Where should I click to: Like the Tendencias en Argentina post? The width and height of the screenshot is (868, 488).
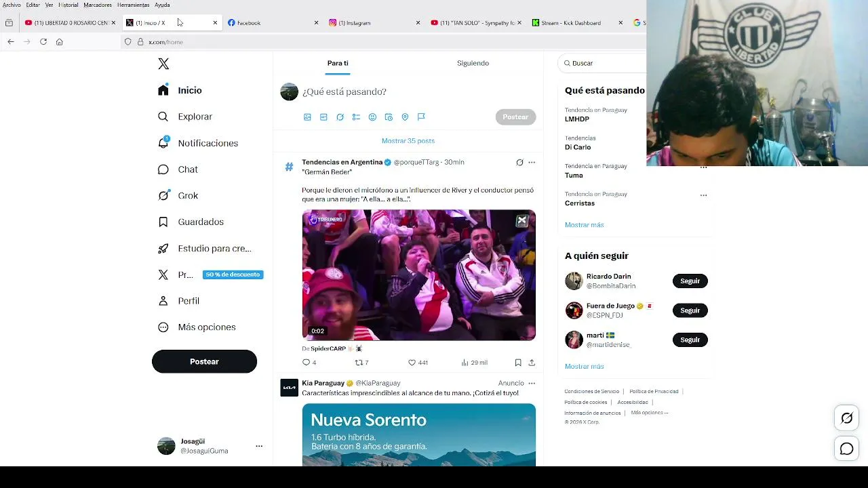coord(418,363)
